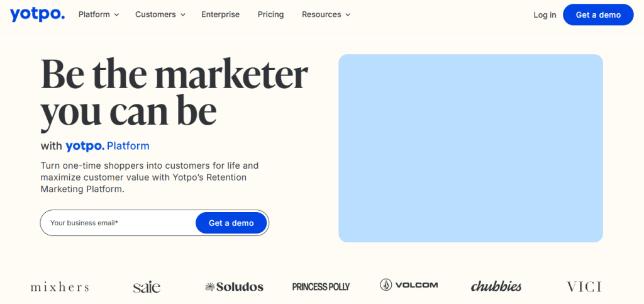
Task: Click the Log in link
Action: tap(545, 14)
